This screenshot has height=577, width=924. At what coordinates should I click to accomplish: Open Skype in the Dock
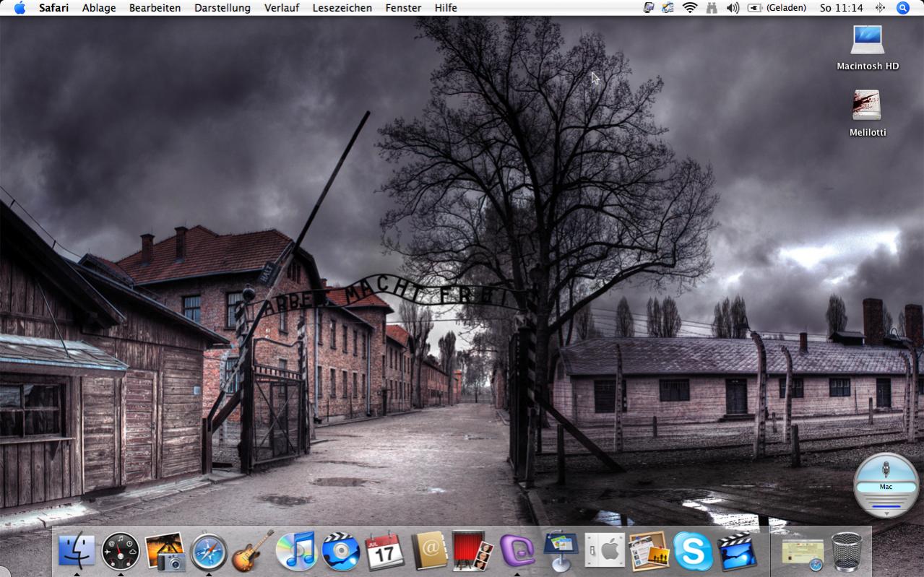point(692,552)
